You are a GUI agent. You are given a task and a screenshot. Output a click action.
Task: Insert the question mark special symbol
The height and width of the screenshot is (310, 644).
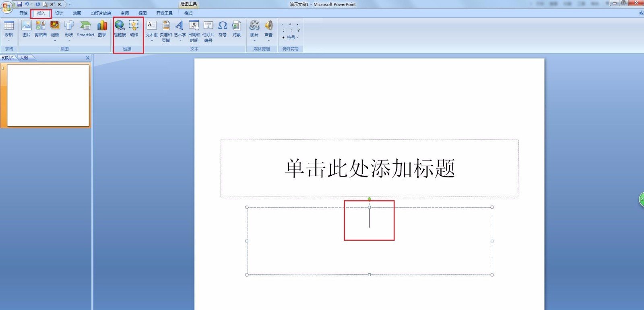click(298, 30)
